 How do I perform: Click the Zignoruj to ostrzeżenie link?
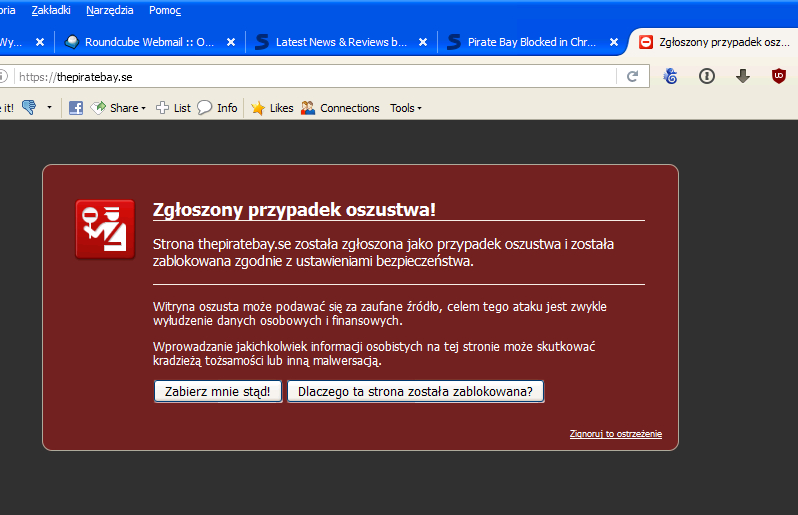click(616, 434)
